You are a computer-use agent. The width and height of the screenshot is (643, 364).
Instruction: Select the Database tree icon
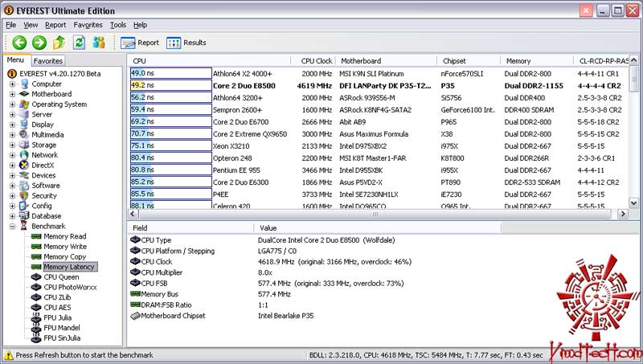pyautogui.click(x=25, y=216)
